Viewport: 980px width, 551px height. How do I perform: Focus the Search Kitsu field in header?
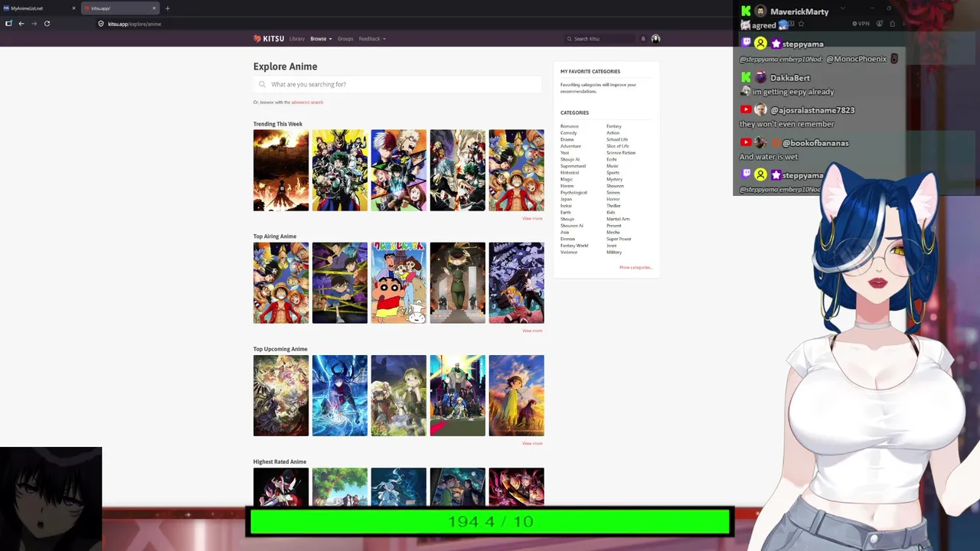(x=601, y=39)
